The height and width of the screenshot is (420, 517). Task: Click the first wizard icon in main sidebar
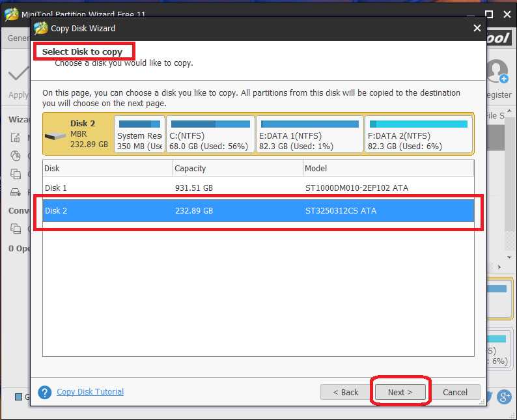[x=16, y=137]
